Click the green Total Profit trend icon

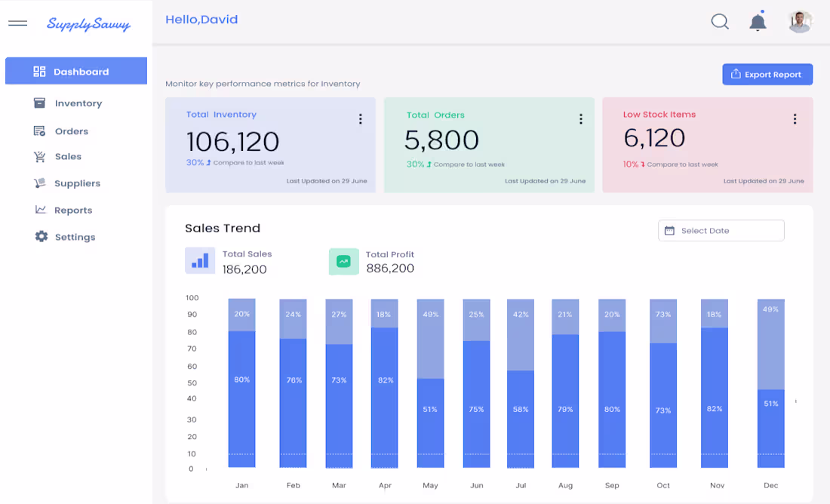click(343, 260)
